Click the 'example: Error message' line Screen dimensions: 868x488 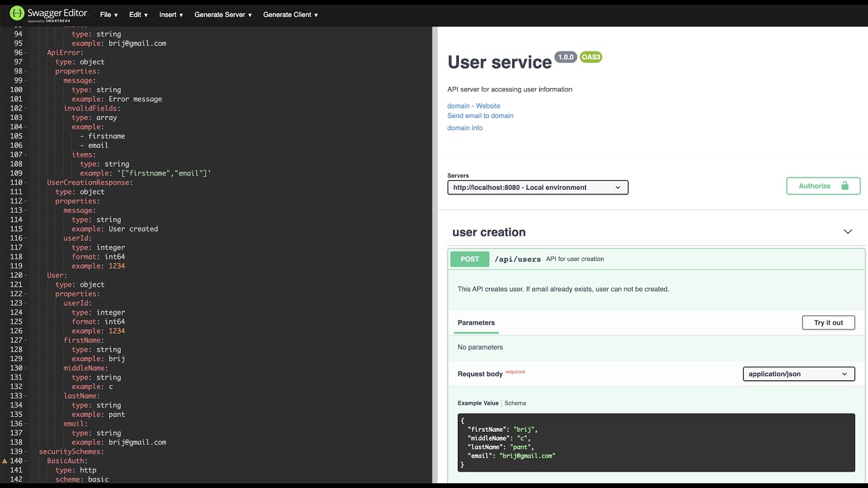tap(117, 99)
